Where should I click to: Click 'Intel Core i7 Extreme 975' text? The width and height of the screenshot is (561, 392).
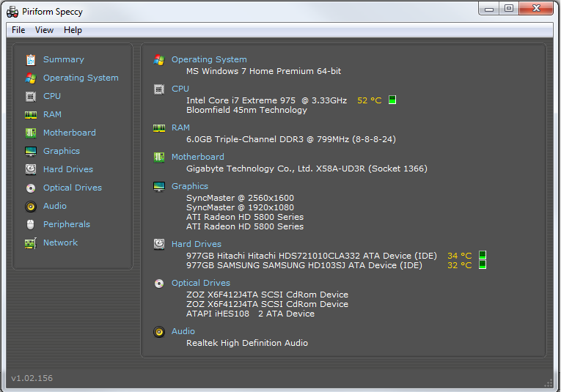[241, 100]
